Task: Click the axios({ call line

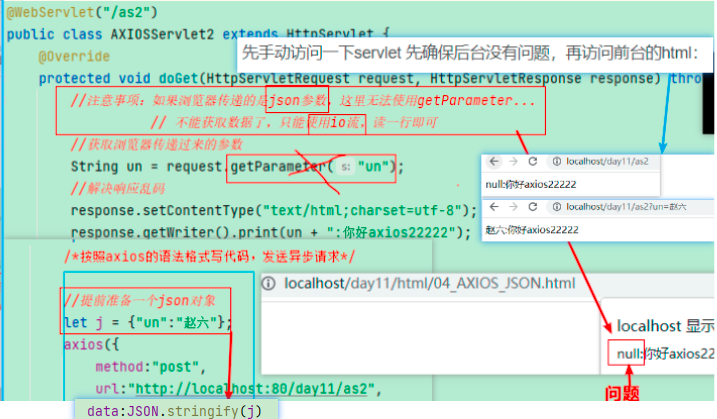Action: pyautogui.click(x=91, y=344)
